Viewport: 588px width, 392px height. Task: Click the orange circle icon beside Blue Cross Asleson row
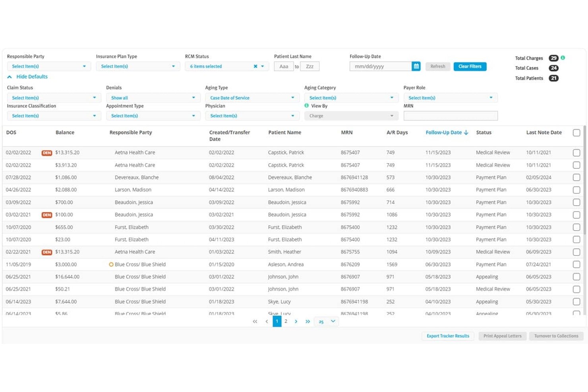click(111, 265)
